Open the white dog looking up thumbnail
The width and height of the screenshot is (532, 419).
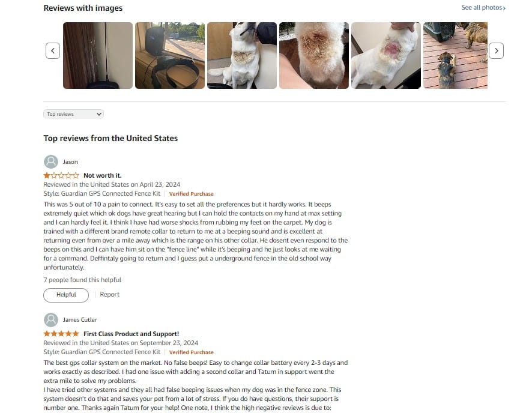coord(242,55)
